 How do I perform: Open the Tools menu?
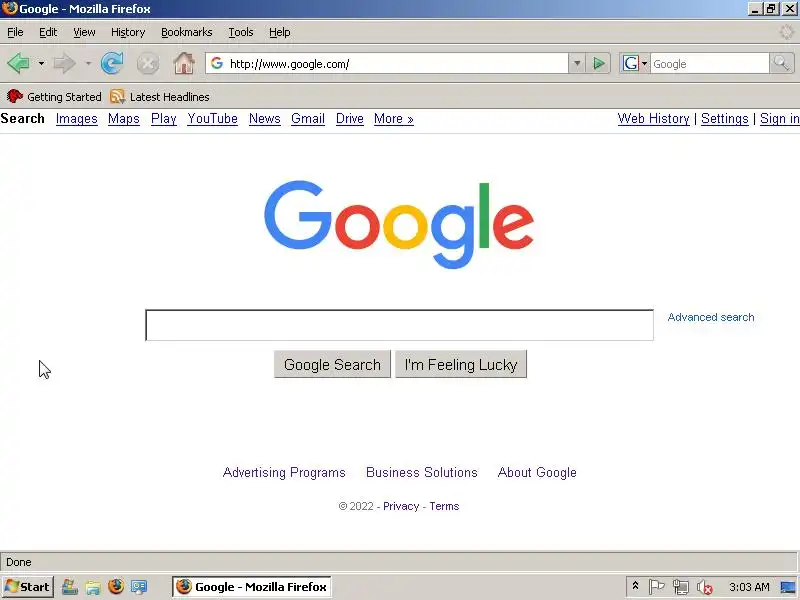tap(241, 32)
